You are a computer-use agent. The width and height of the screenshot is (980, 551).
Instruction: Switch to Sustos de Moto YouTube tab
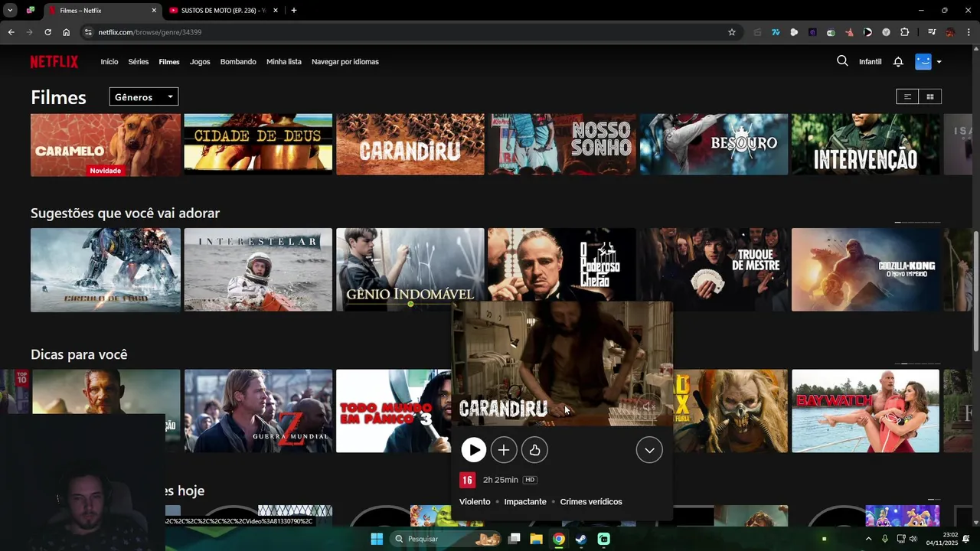point(222,11)
